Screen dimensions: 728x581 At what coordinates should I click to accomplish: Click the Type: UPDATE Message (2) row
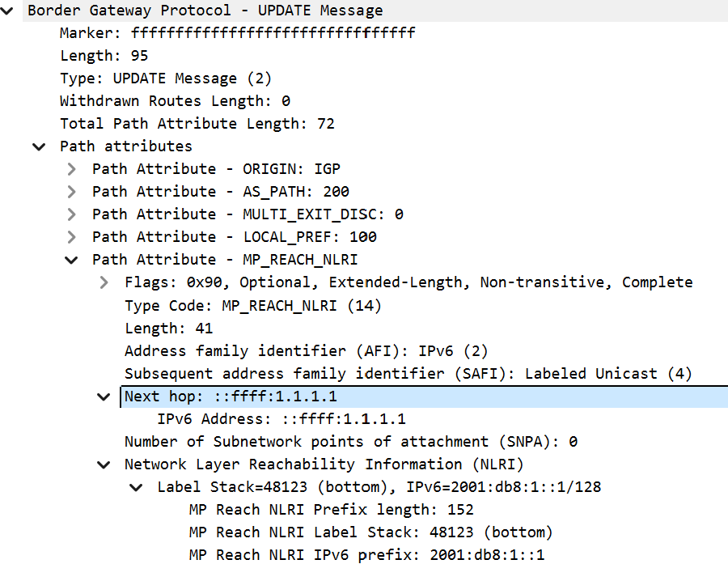point(165,78)
